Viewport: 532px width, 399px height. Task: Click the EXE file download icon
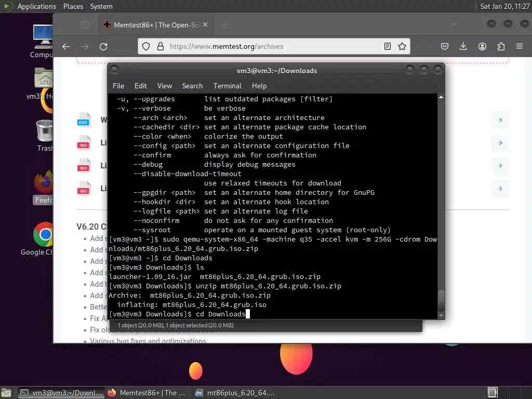point(83,120)
